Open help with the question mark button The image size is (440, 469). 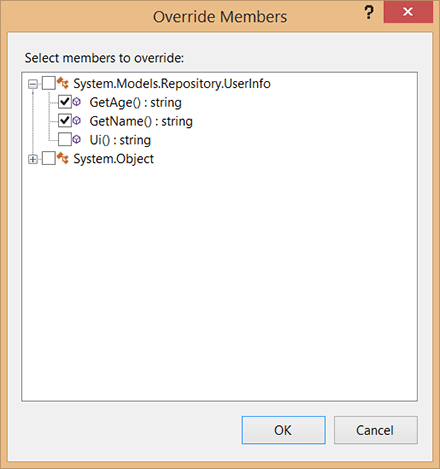point(369,13)
